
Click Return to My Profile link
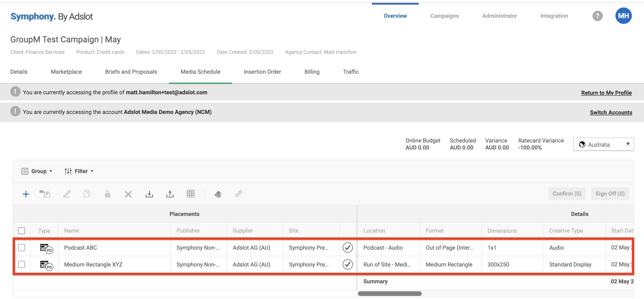click(606, 93)
